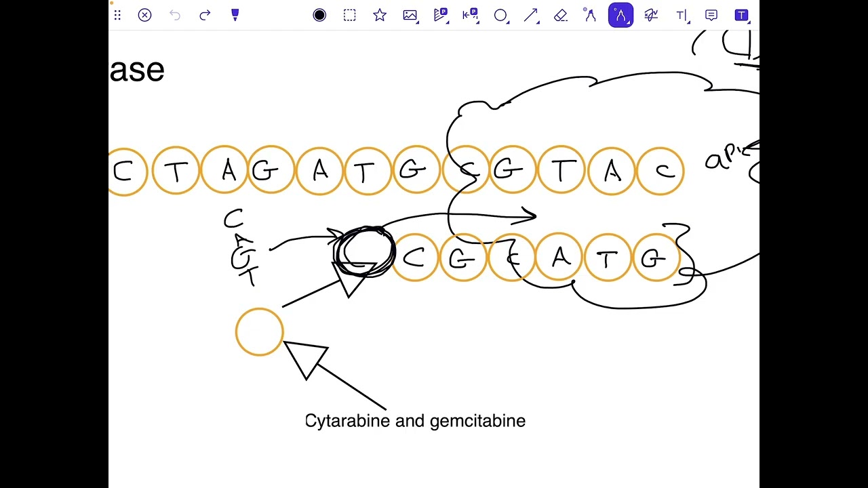Add a comment with speech bubble tool

click(711, 15)
